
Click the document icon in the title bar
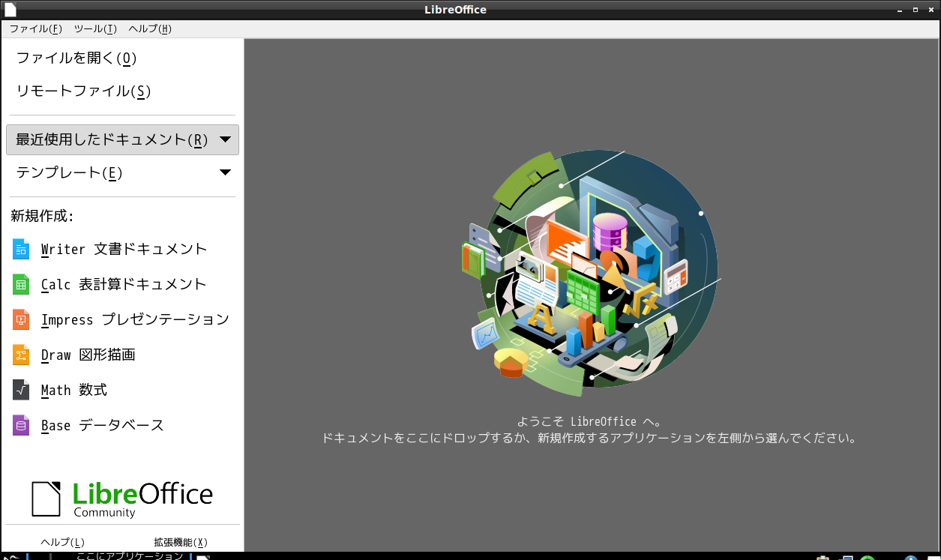point(10,9)
